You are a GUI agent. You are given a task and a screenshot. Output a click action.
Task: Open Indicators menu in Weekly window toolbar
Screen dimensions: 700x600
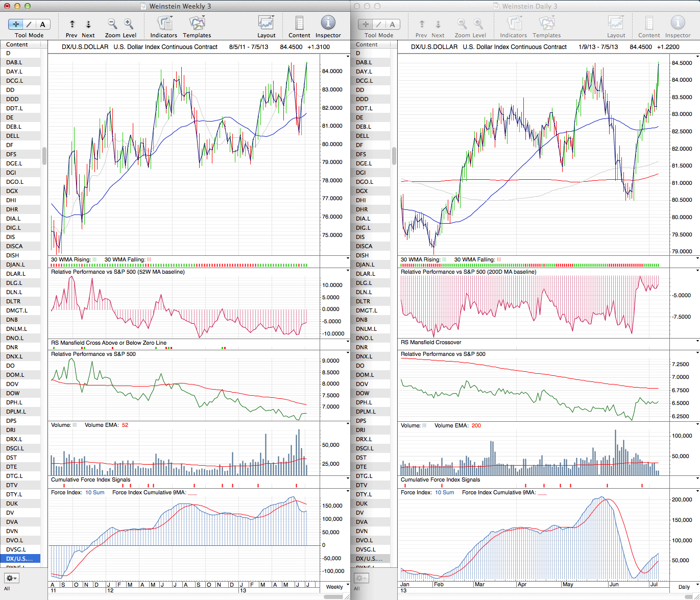[x=164, y=23]
